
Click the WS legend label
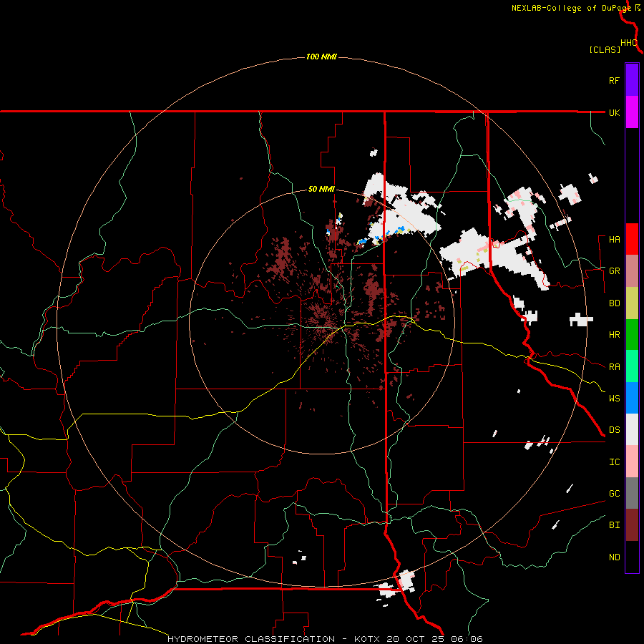614,399
